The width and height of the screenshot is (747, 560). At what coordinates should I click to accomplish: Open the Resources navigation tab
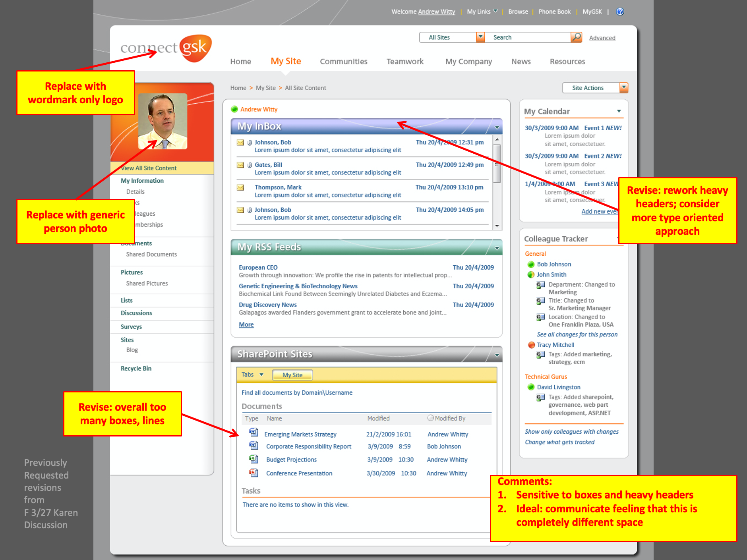pos(567,62)
